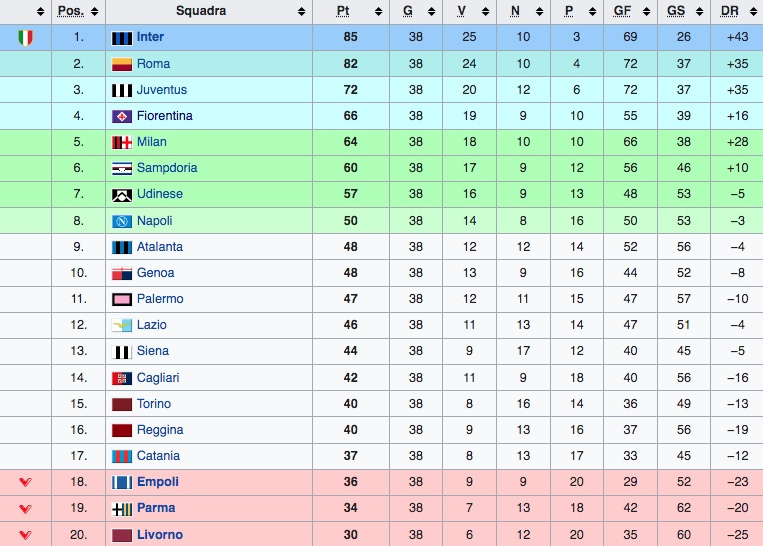The image size is (763, 546).
Task: Open the Lazio team link
Action: [151, 325]
